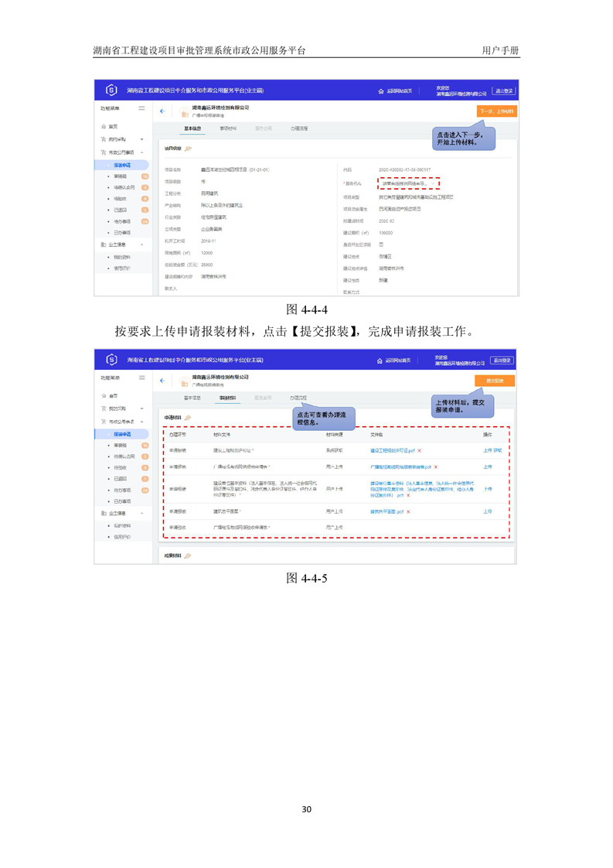613x868 pixels.
Task: Click pin icon beside 项目信息 heading
Action: 188,149
